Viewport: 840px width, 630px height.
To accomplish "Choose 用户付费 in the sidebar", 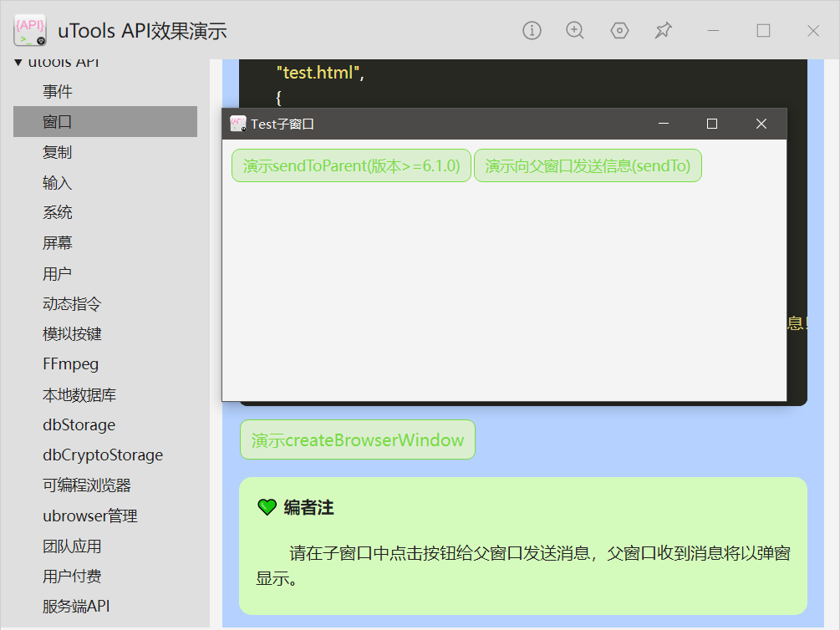I will point(105,577).
